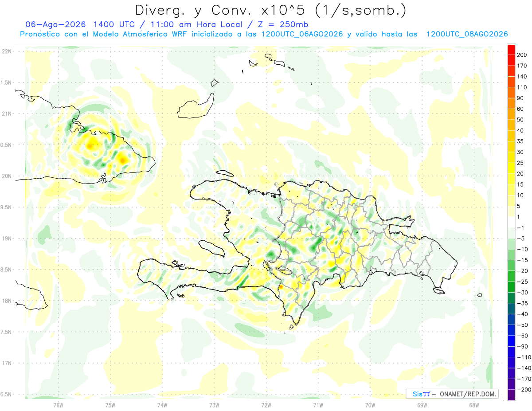Click the '68W' longitude label
532x411 pixels.
[474, 405]
